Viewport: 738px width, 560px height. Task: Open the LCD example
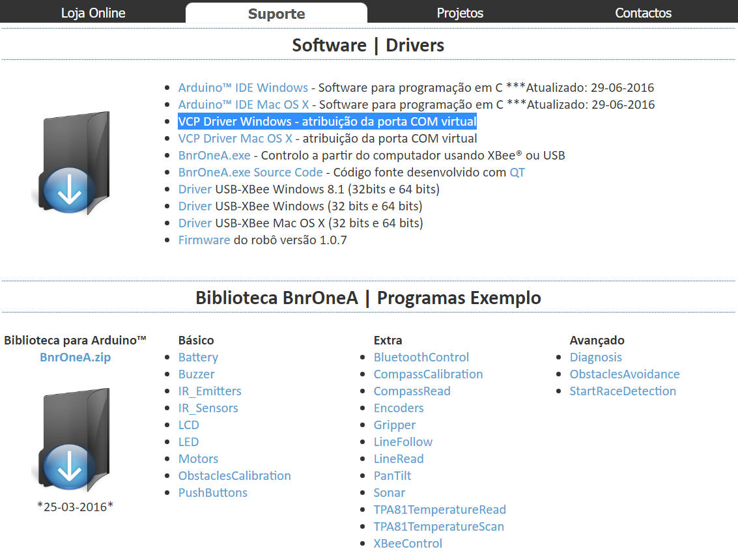188,425
